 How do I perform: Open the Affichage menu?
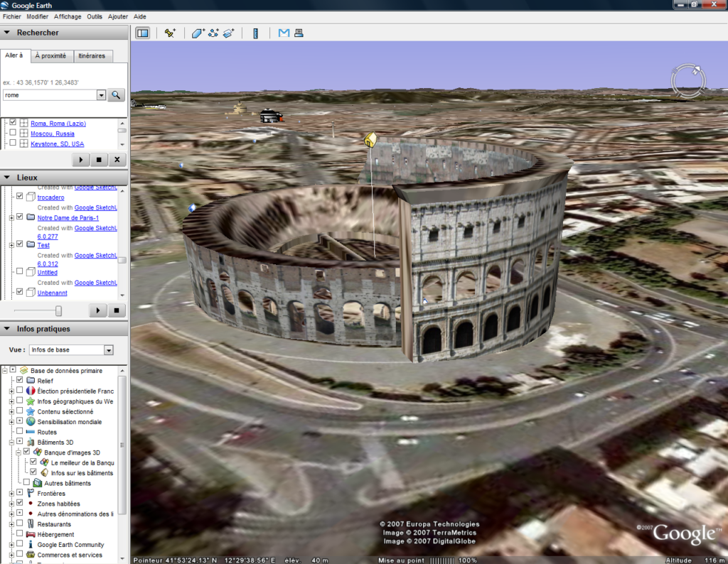pyautogui.click(x=68, y=16)
